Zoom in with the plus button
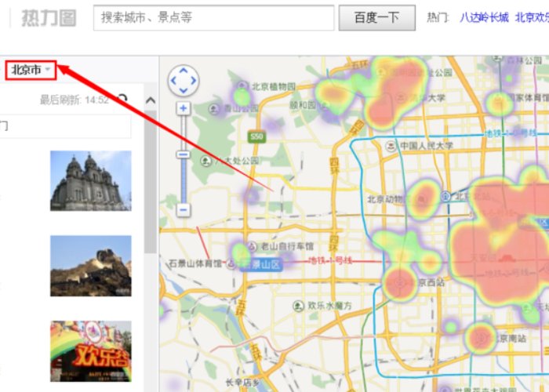 tap(183, 108)
